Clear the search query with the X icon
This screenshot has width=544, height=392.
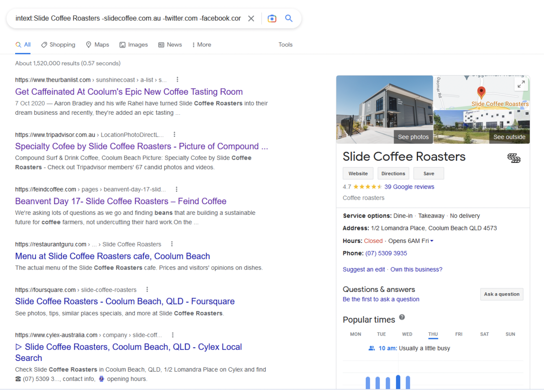(251, 18)
